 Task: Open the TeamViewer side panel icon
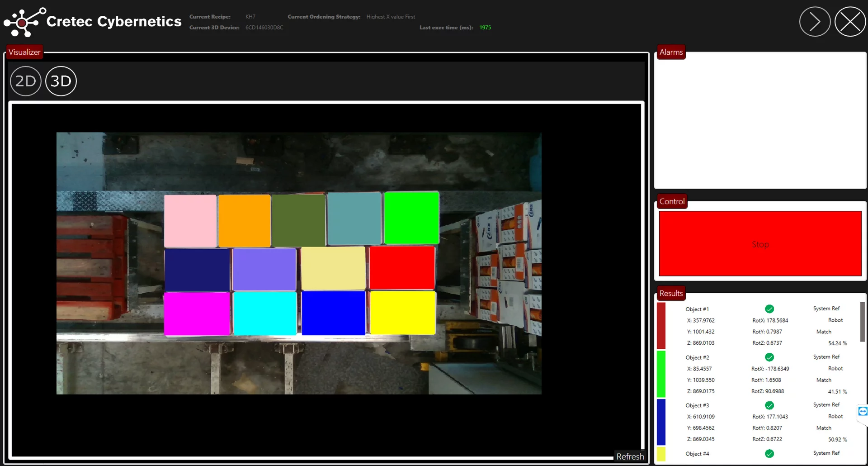click(863, 411)
